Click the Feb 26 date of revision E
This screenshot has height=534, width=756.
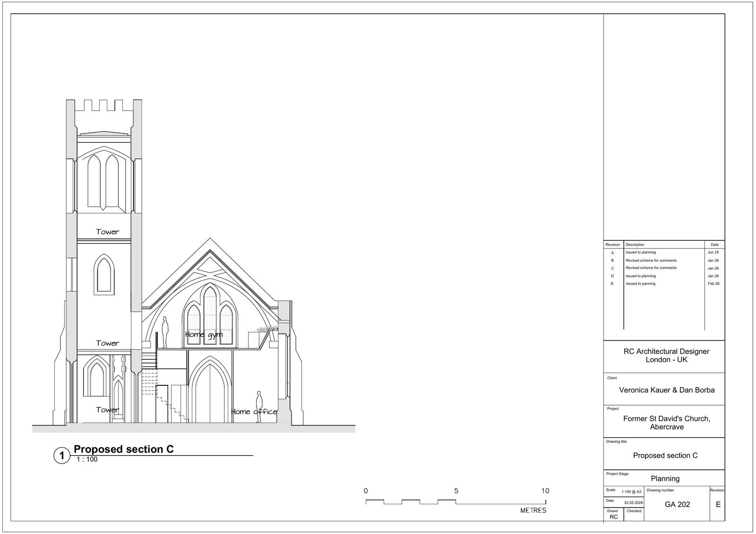713,284
